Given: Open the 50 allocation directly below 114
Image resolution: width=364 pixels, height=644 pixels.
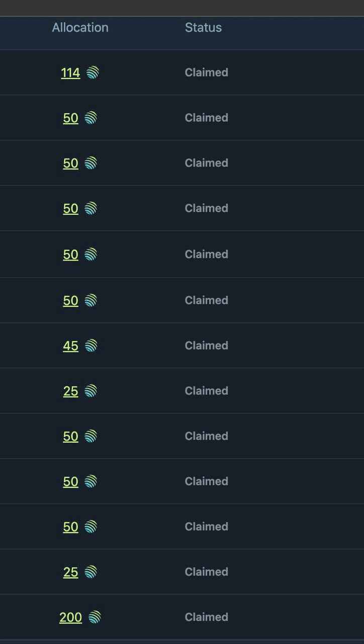Looking at the screenshot, I should (70, 118).
